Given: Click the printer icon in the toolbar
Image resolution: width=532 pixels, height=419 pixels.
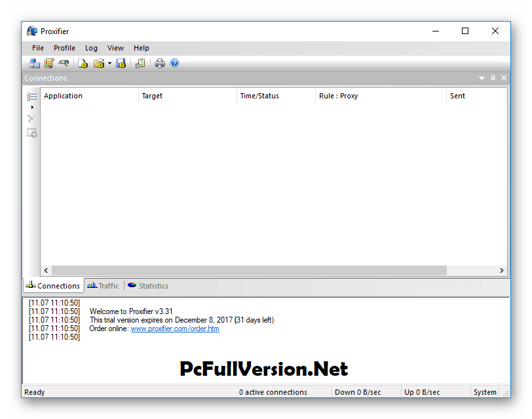Looking at the screenshot, I should point(160,63).
